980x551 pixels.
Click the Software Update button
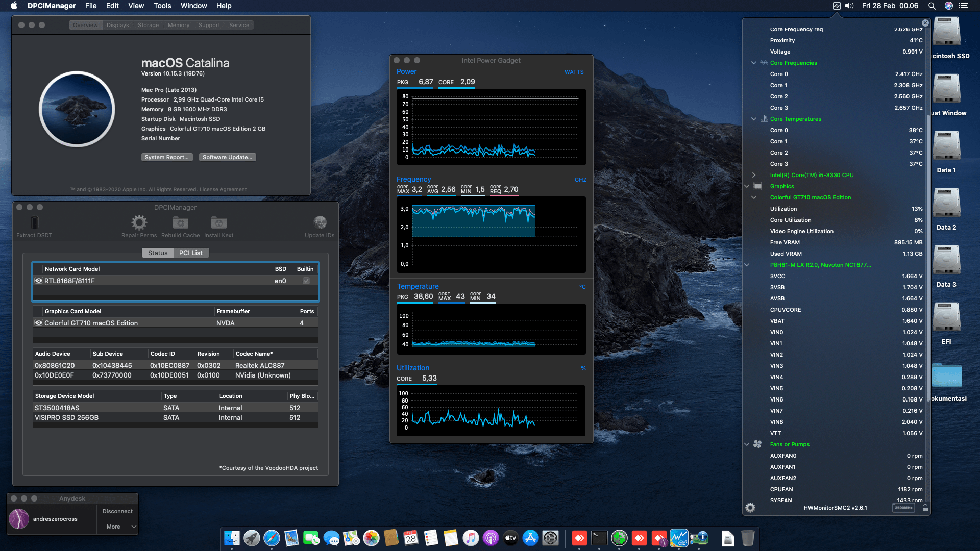(x=227, y=157)
